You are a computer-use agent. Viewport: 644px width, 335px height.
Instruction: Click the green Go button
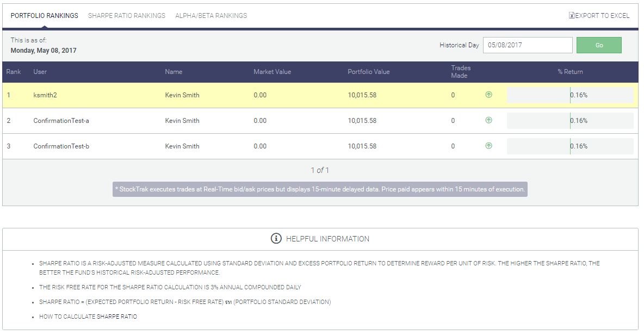[599, 45]
